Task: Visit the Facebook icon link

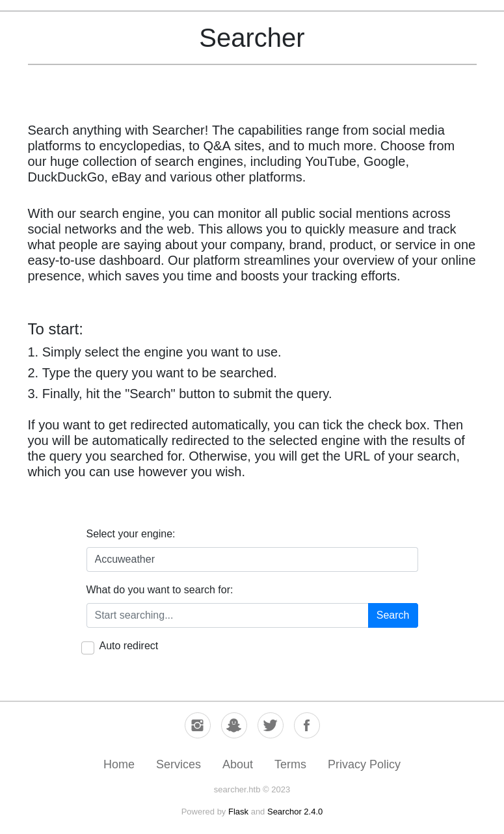Action: [x=307, y=725]
